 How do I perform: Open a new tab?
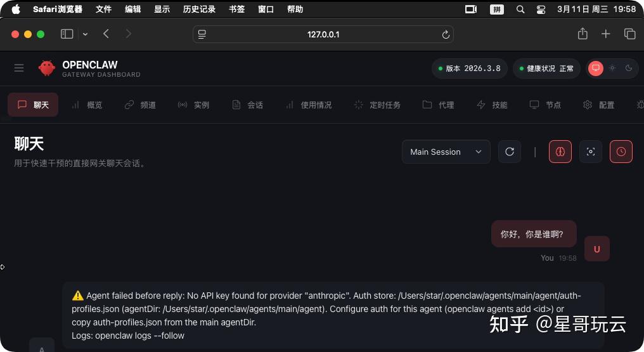coord(606,34)
